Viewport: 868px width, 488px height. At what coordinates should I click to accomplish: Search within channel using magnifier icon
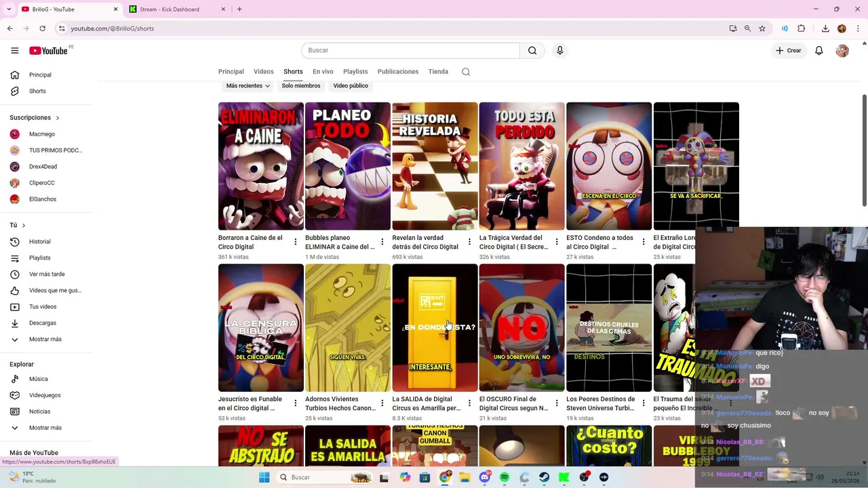click(x=466, y=72)
